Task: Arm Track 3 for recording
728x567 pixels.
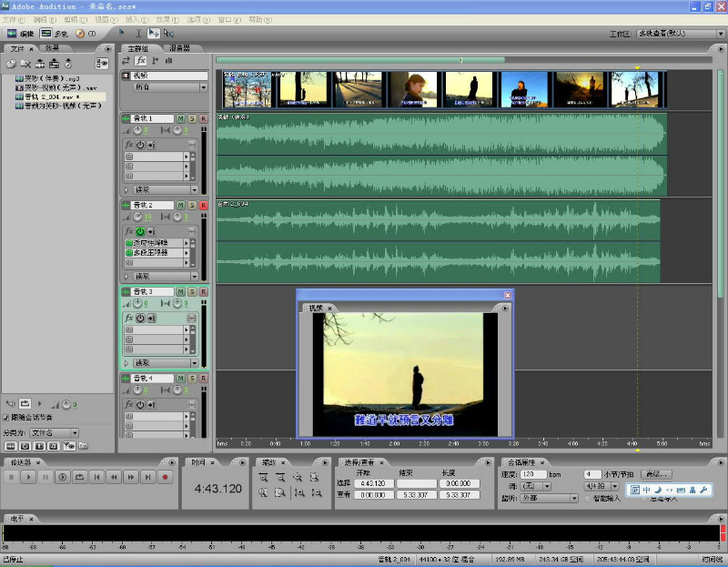Action: click(x=203, y=291)
